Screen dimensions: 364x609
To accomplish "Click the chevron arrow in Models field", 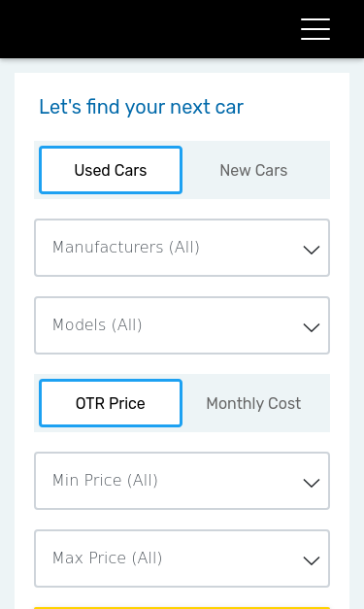I will (312, 327).
